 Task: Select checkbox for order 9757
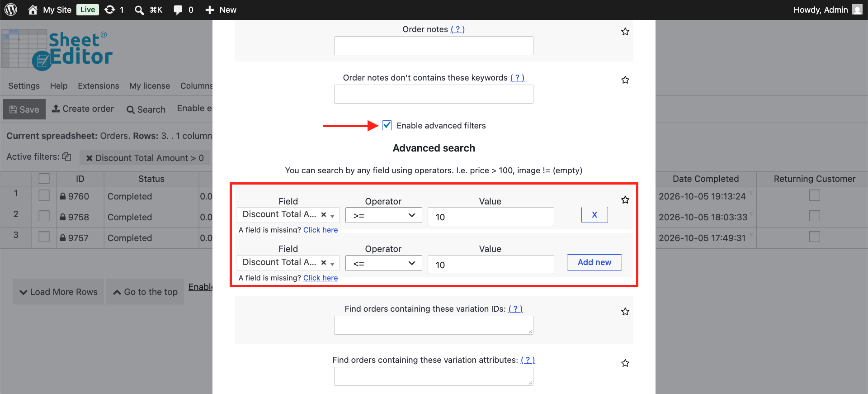tap(44, 237)
